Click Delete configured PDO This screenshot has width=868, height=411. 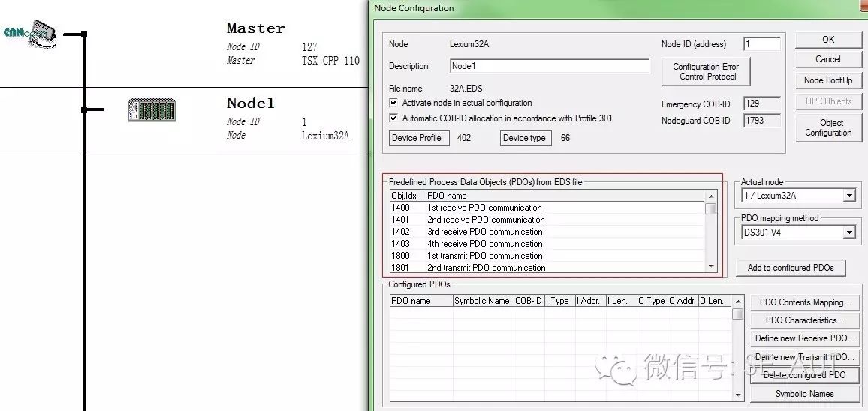[x=805, y=375]
